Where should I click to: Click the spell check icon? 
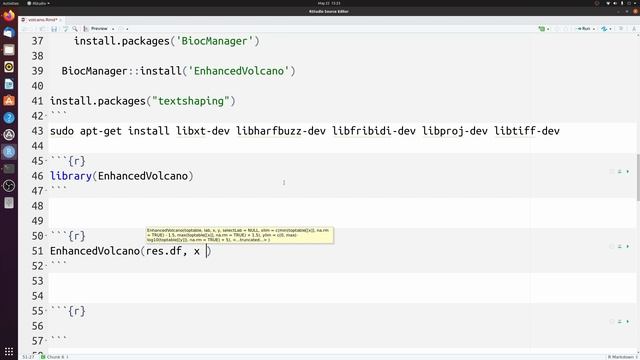coord(65,29)
